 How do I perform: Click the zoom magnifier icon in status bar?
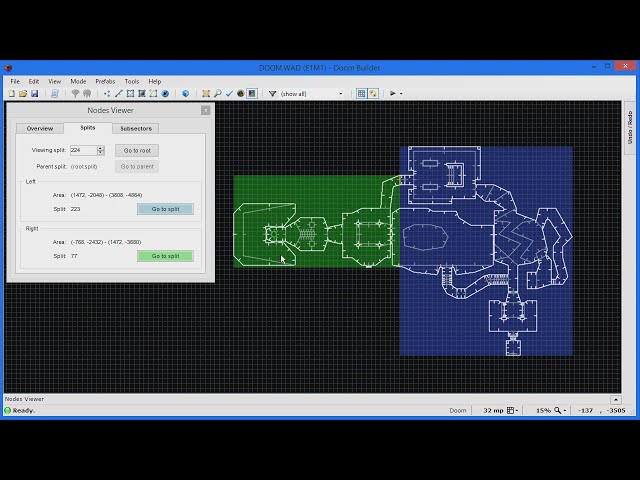[557, 411]
